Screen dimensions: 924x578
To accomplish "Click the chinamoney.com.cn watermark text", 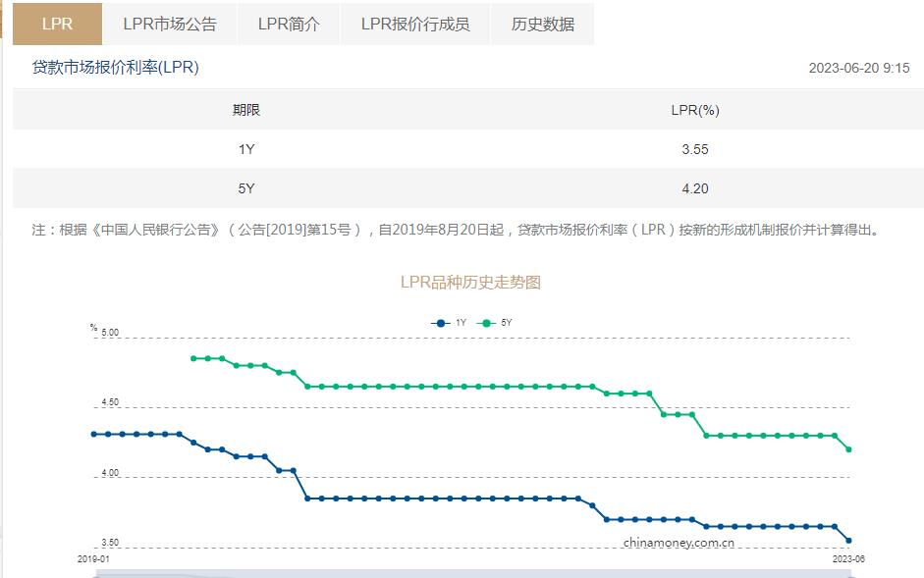I will (679, 543).
